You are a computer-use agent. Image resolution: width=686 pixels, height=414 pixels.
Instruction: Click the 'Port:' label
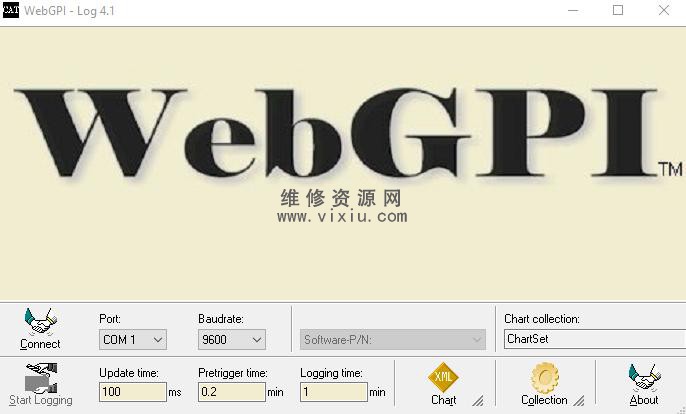[110, 319]
